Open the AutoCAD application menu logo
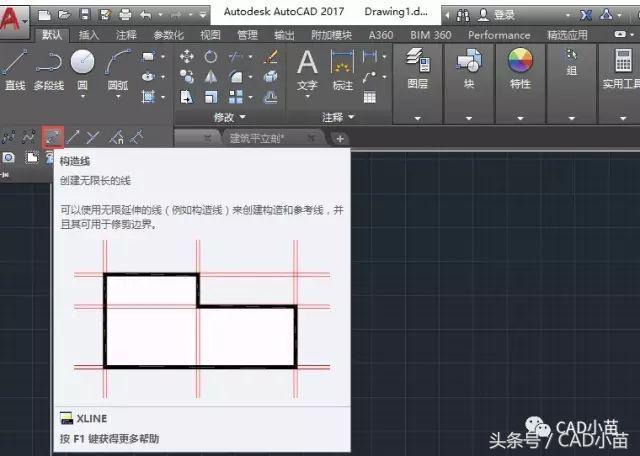 [13, 20]
